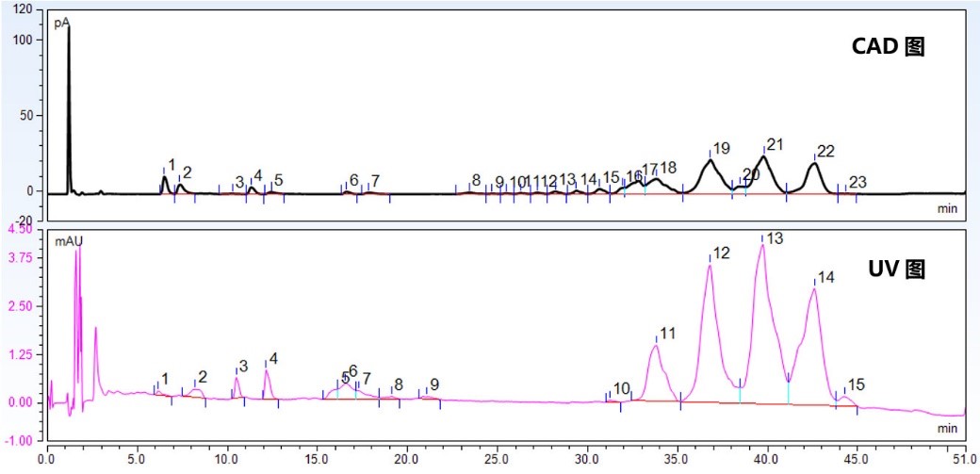Image resolution: width=980 pixels, height=474 pixels.
Task: Click peak label 8 in CAD chromatogram
Action: (476, 180)
